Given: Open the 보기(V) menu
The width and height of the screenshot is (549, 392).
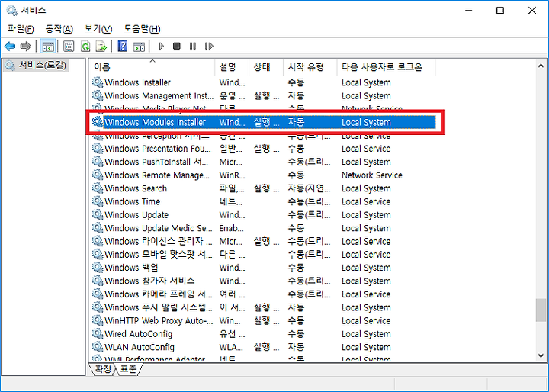Looking at the screenshot, I should 98,29.
